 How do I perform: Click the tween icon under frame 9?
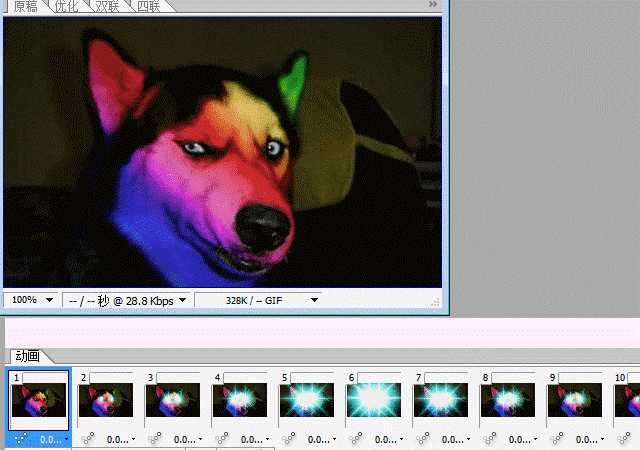[x=557, y=439]
